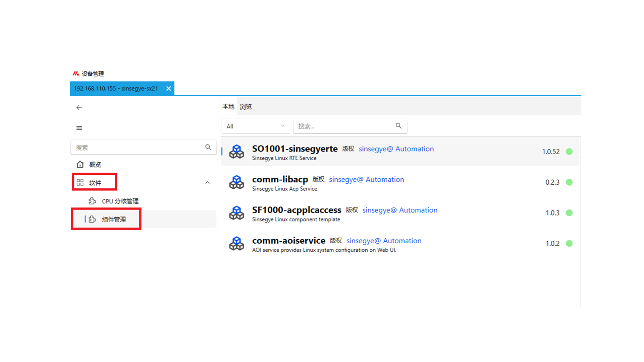Image resolution: width=644 pixels, height=362 pixels.
Task: Click the home icon beside 概览
Action: (80, 164)
